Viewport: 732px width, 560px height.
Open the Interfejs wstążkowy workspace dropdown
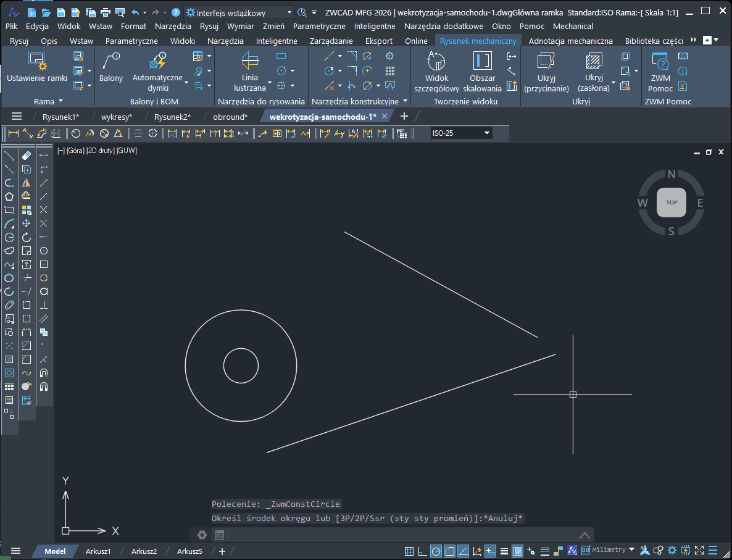[x=289, y=12]
